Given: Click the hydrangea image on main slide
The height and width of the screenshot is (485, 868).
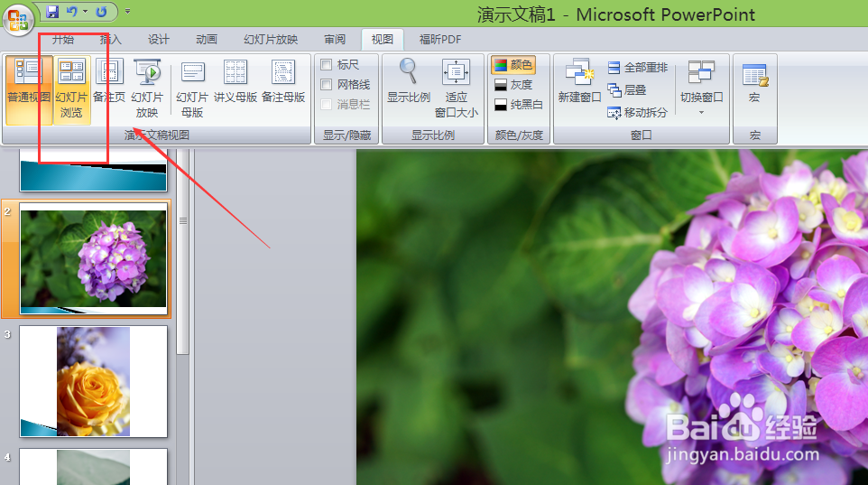Looking at the screenshot, I should (612, 317).
